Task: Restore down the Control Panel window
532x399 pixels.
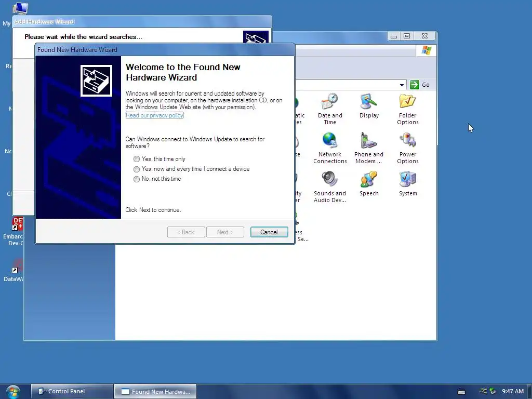Action: click(x=407, y=36)
